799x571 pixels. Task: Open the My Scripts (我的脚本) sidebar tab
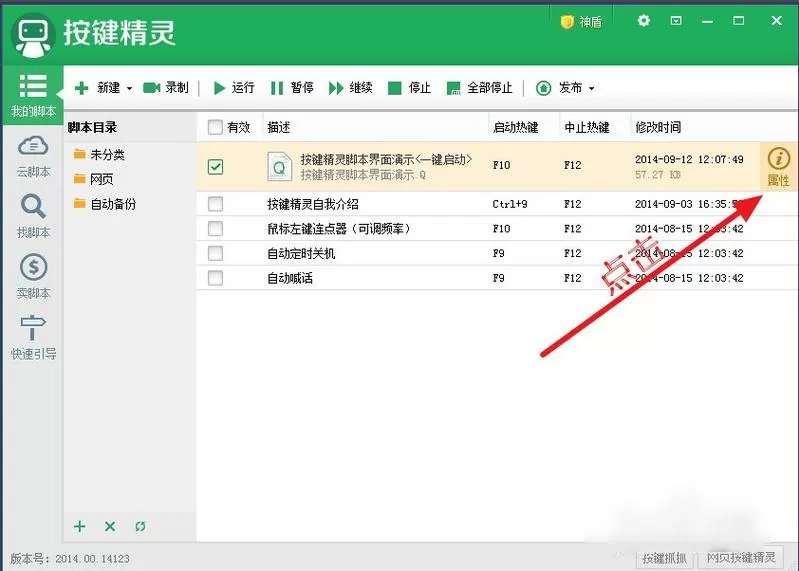33,95
